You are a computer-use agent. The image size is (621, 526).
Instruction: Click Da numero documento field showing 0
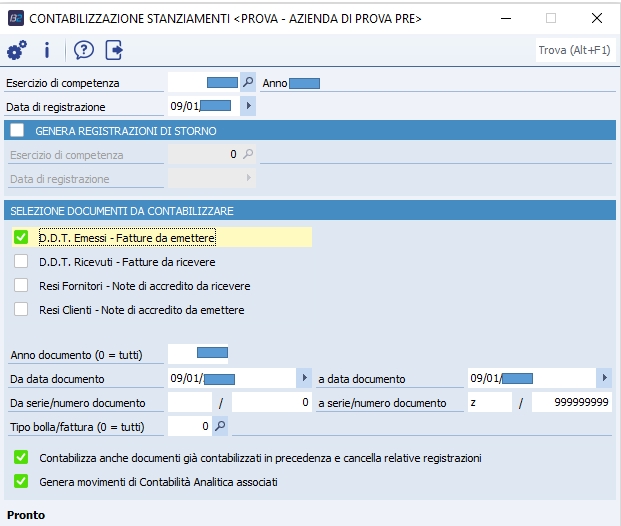272,402
